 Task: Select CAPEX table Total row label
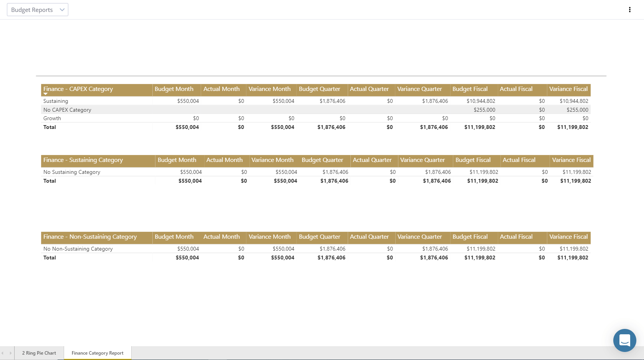click(x=50, y=127)
